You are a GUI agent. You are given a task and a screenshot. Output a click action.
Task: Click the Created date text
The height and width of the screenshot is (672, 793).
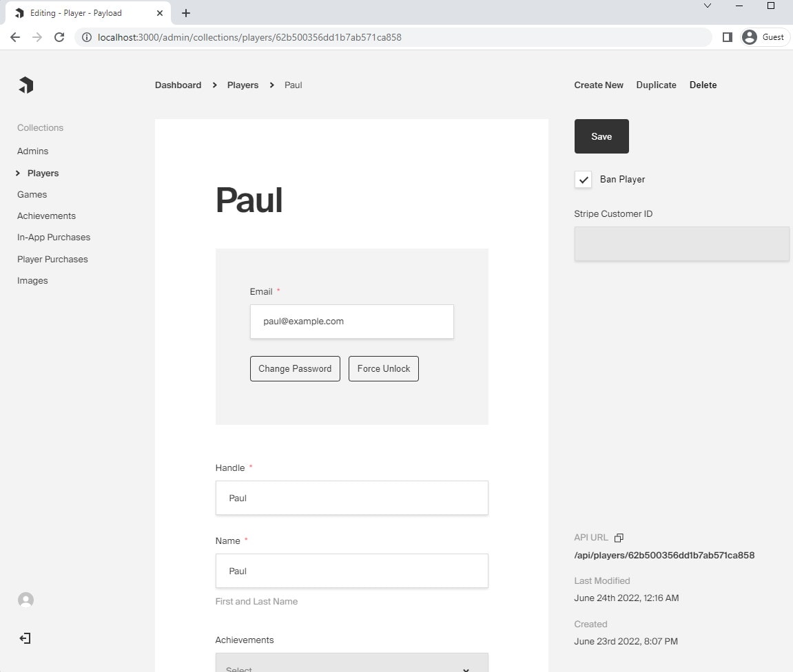pyautogui.click(x=626, y=641)
